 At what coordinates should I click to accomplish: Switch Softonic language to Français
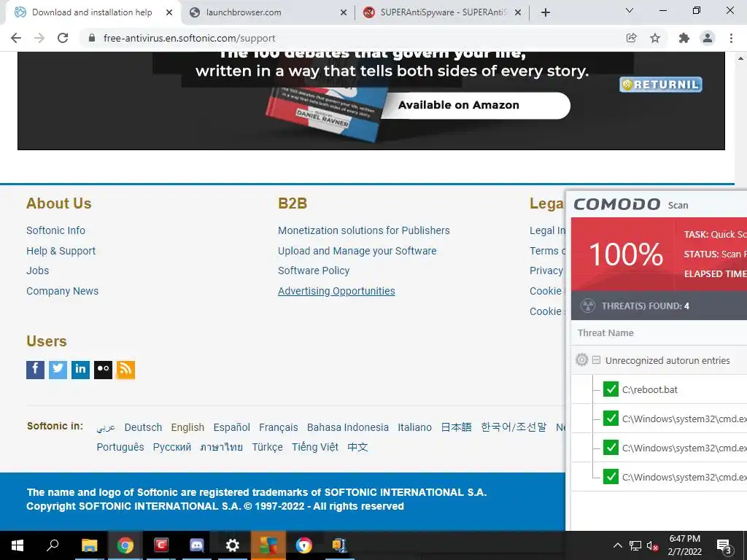[x=278, y=427]
